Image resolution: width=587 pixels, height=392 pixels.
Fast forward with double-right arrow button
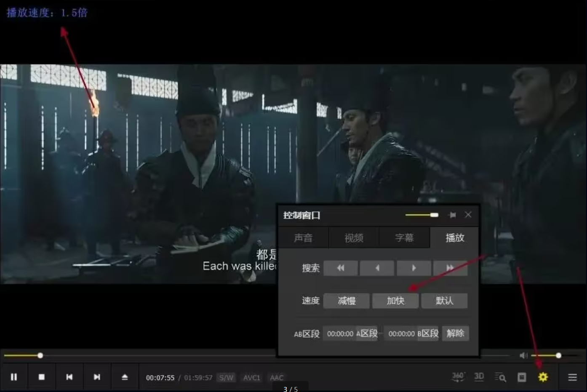coord(451,268)
